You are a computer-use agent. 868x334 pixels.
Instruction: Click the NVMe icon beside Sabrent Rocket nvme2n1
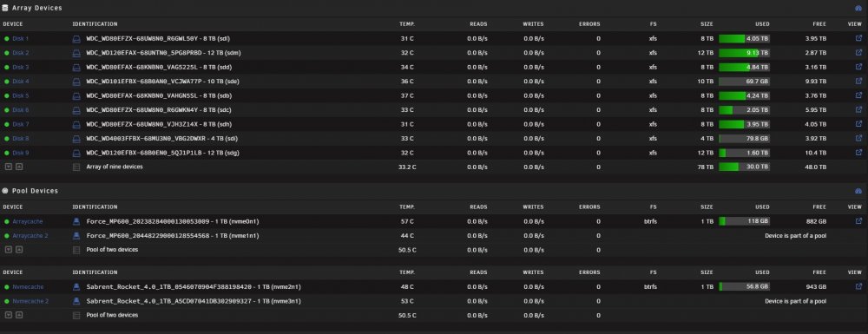tap(77, 287)
